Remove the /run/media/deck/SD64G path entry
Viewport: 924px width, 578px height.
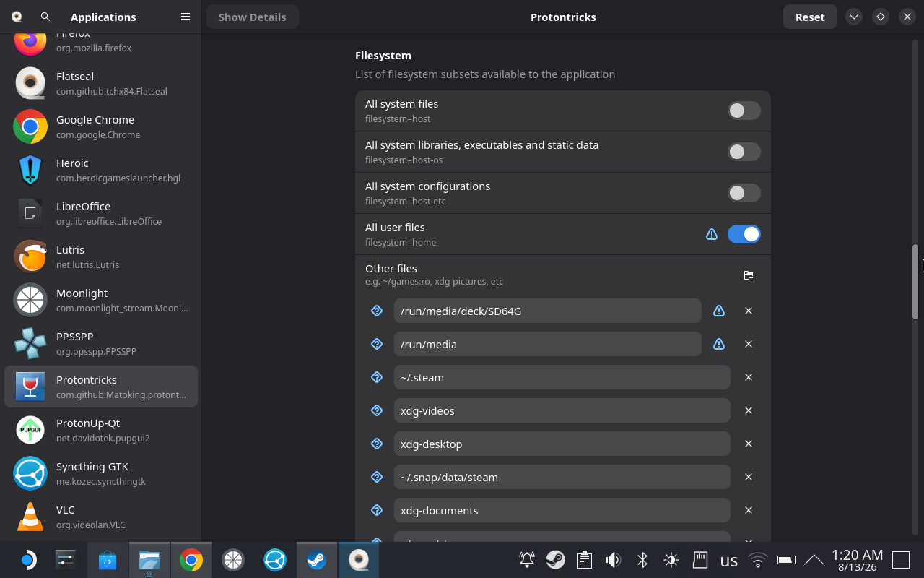pos(749,311)
